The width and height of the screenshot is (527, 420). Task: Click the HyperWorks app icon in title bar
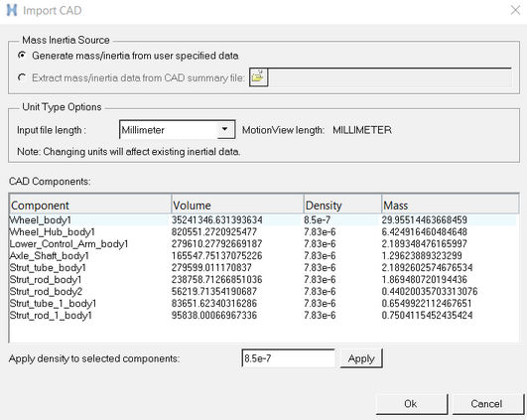[12, 10]
